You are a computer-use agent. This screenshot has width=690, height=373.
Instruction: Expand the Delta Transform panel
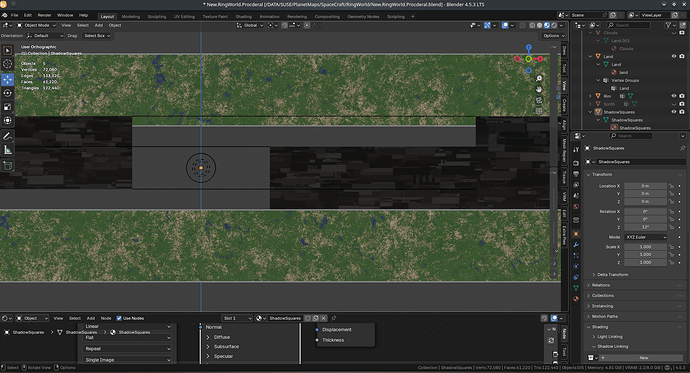(612, 274)
